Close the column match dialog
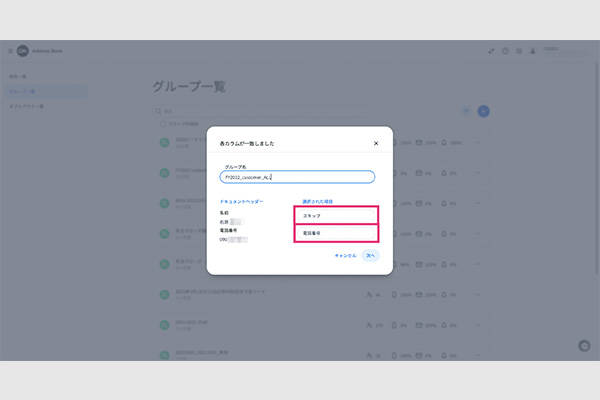Viewport: 600px width, 400px height. 376,143
